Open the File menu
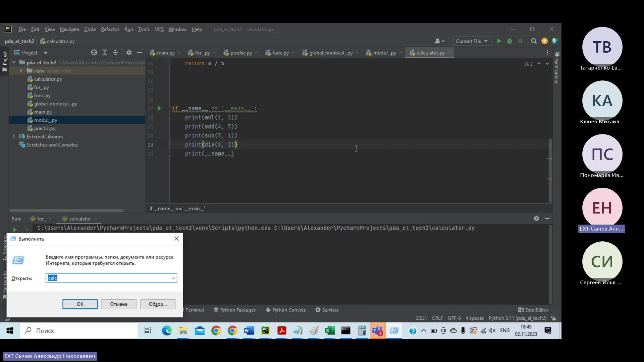Screen dimensions: 644x362 (22, 29)
